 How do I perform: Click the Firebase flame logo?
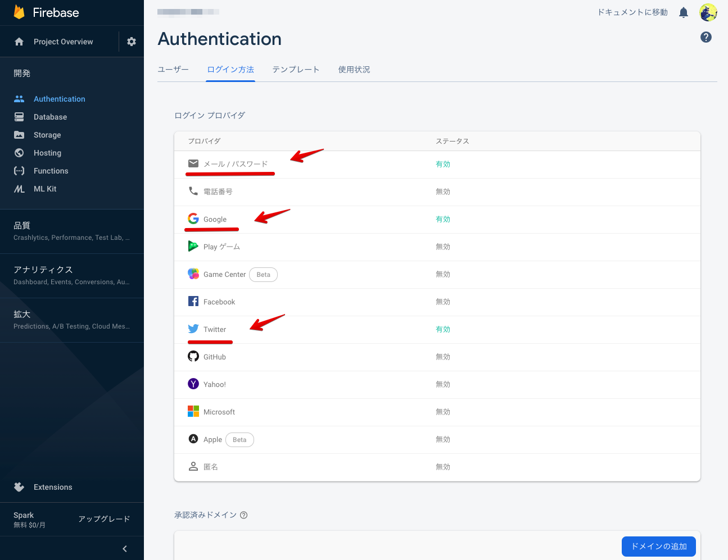19,12
